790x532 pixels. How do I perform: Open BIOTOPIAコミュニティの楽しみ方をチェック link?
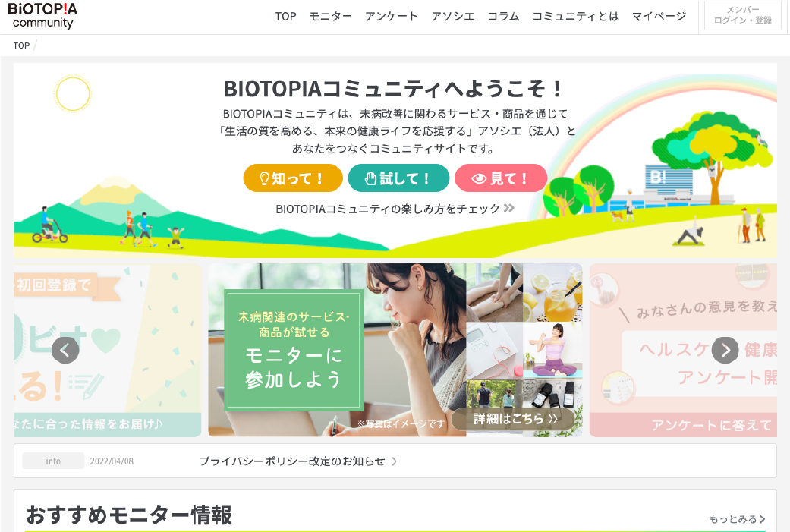coord(395,209)
